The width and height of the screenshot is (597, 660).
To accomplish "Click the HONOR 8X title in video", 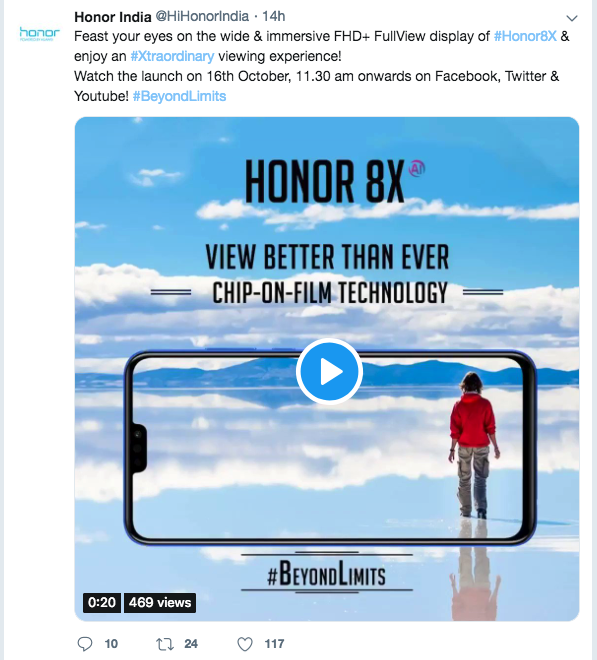I will pyautogui.click(x=325, y=181).
